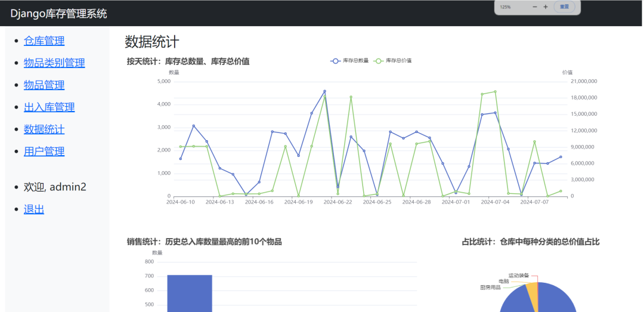Click the yellow pie chart slice
Viewport: 644px width, 312px height.
click(532, 294)
